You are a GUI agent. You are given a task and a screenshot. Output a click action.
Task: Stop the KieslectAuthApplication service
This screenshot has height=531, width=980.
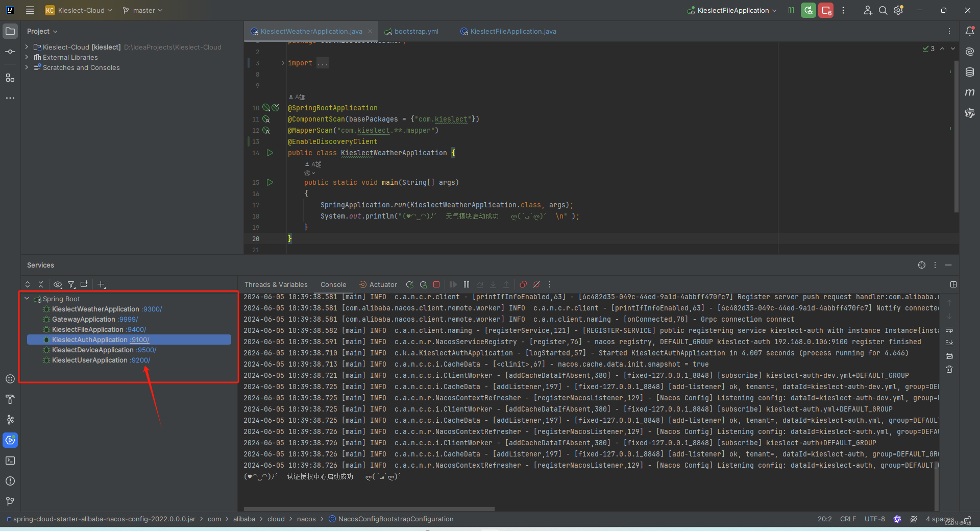pyautogui.click(x=436, y=284)
